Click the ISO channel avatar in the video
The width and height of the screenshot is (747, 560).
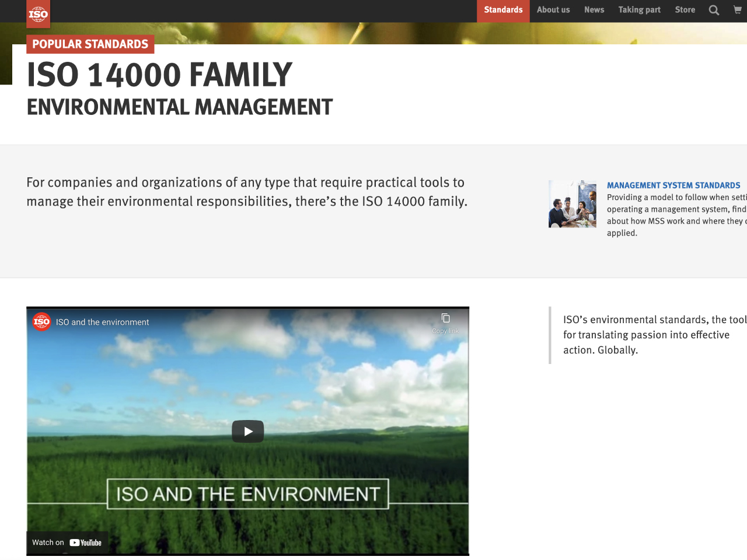point(41,321)
